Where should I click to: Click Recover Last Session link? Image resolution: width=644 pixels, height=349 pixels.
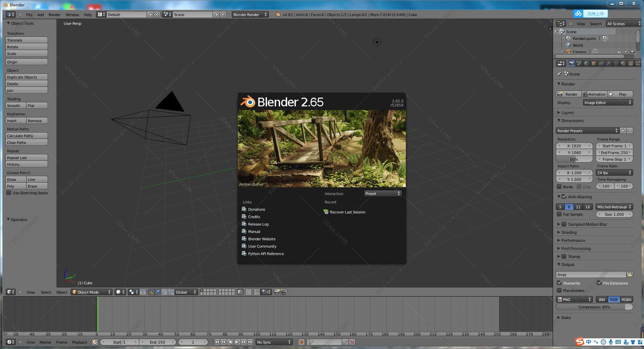point(347,212)
